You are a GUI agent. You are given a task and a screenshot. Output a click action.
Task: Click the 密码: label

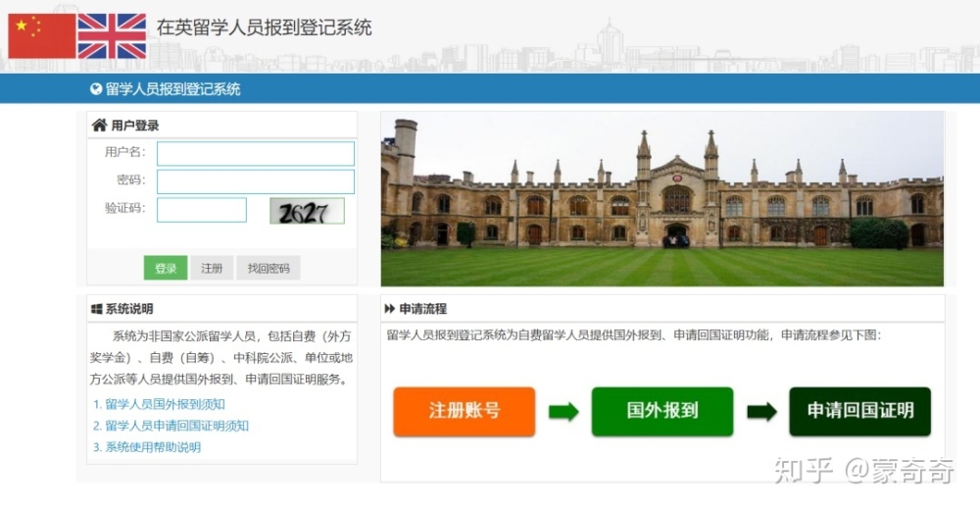131,180
